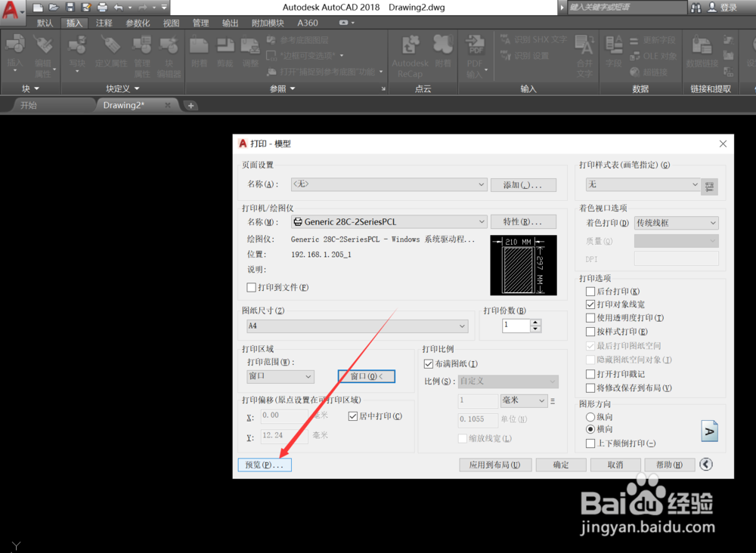The width and height of the screenshot is (756, 553).
Task: Open the Annotate ribbon tab
Action: 104,23
